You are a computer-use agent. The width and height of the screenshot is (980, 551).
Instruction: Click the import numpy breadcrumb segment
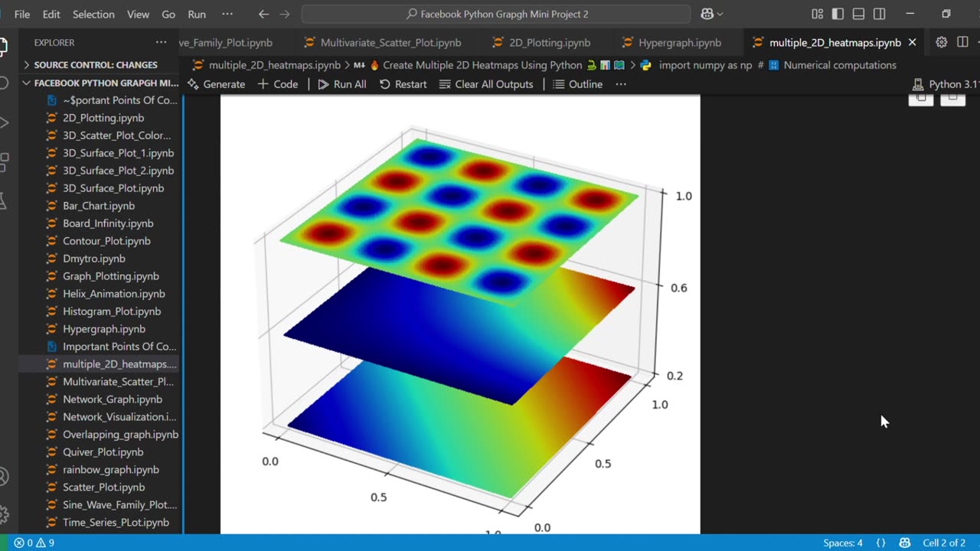click(x=767, y=65)
